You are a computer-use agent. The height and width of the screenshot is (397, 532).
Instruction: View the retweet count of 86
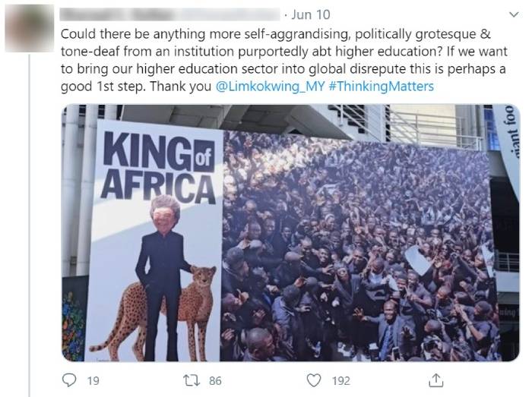coord(215,380)
